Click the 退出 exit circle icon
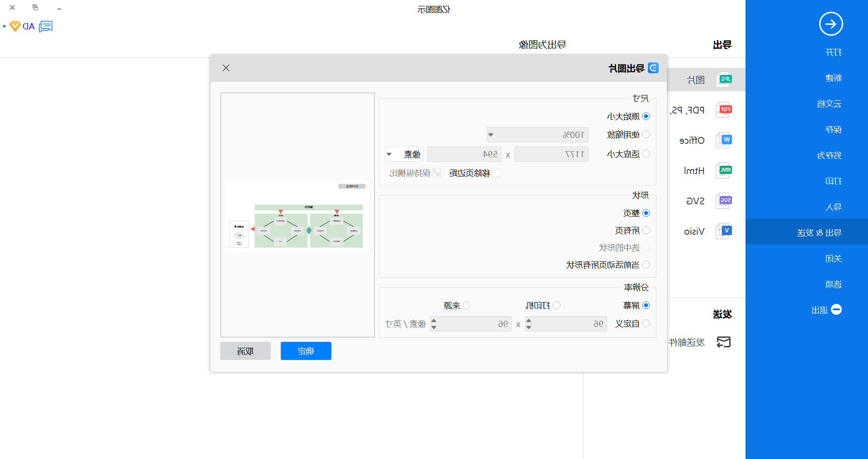This screenshot has width=868, height=459. point(836,310)
